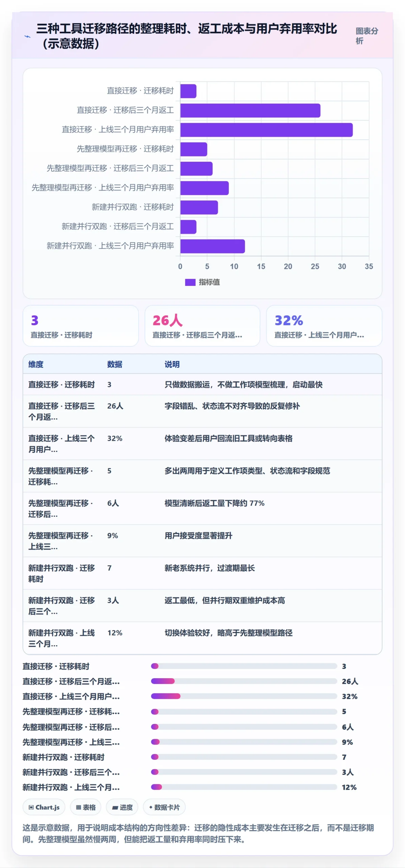Click the footnote text starting 这是示意数据
This screenshot has width=405, height=868.
tap(198, 834)
